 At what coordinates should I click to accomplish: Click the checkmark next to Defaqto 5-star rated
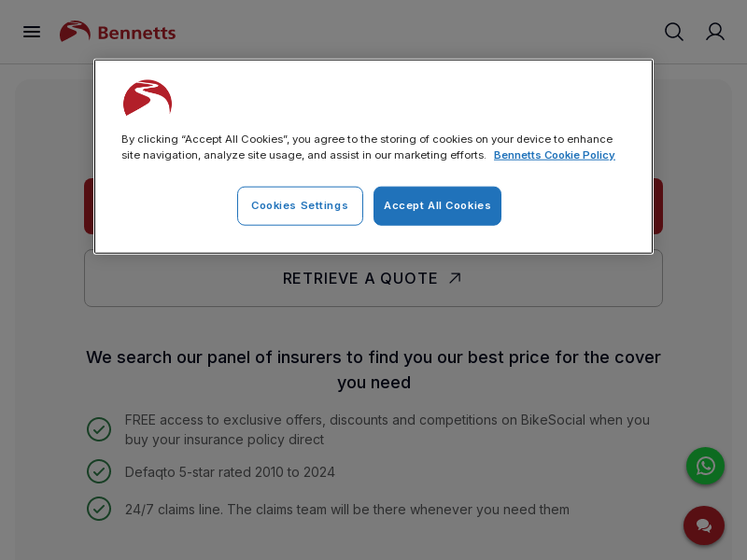tap(99, 471)
